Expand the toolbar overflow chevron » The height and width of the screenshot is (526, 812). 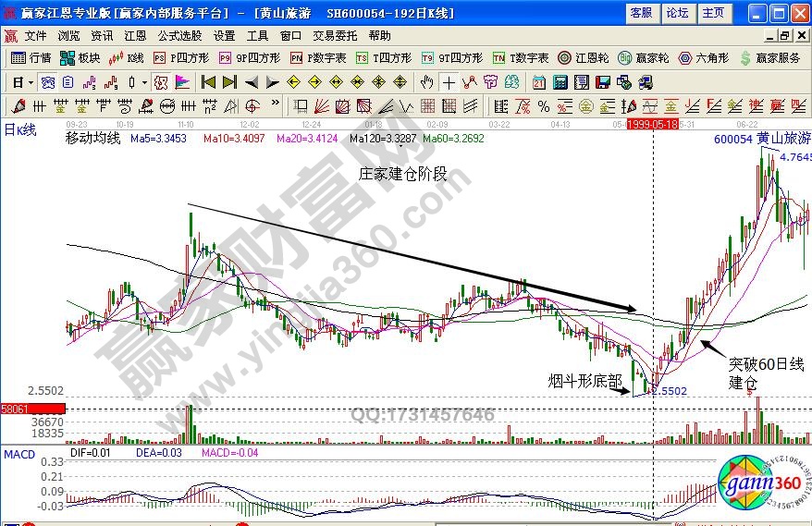point(276,103)
